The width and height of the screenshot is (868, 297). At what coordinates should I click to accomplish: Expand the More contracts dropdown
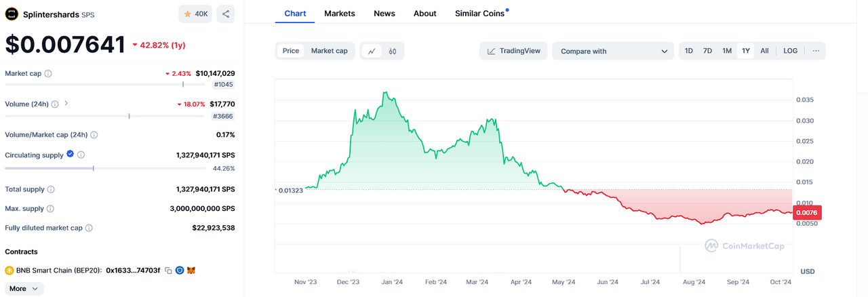click(24, 288)
